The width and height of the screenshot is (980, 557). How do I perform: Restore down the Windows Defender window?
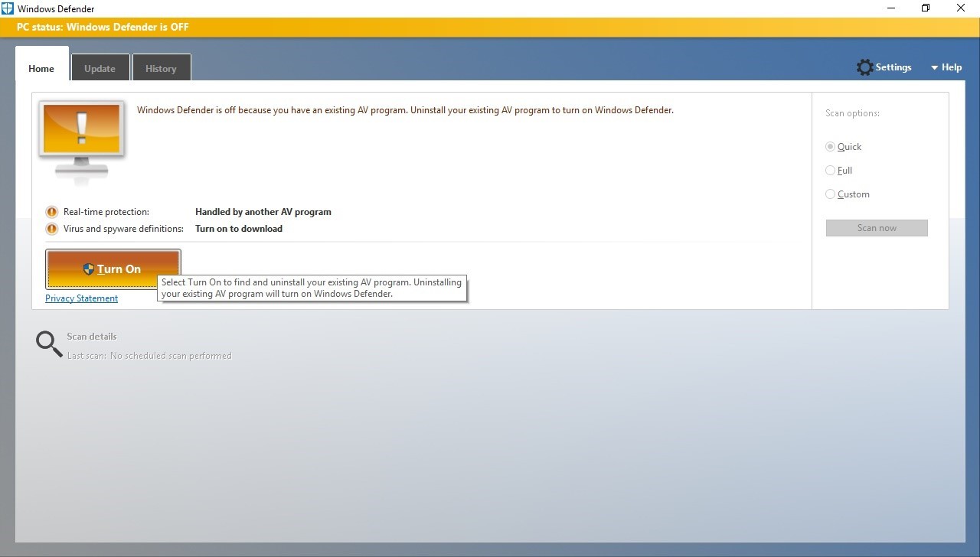[926, 8]
